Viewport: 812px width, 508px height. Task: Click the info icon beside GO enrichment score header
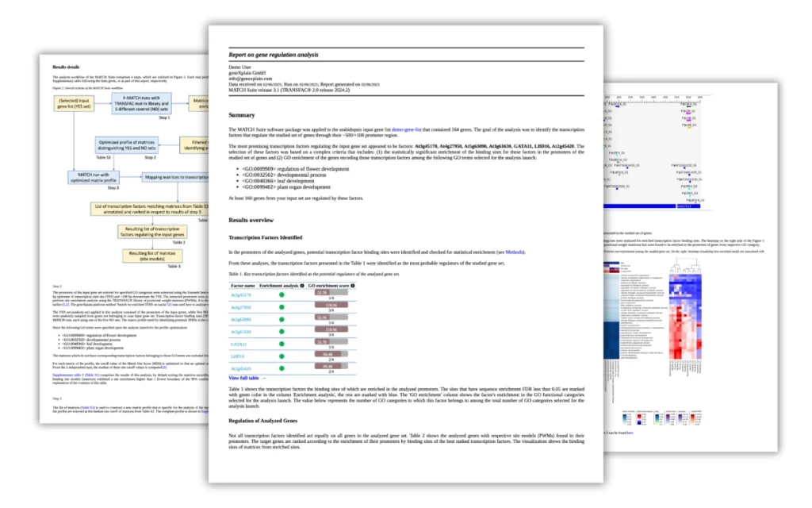coord(353,286)
